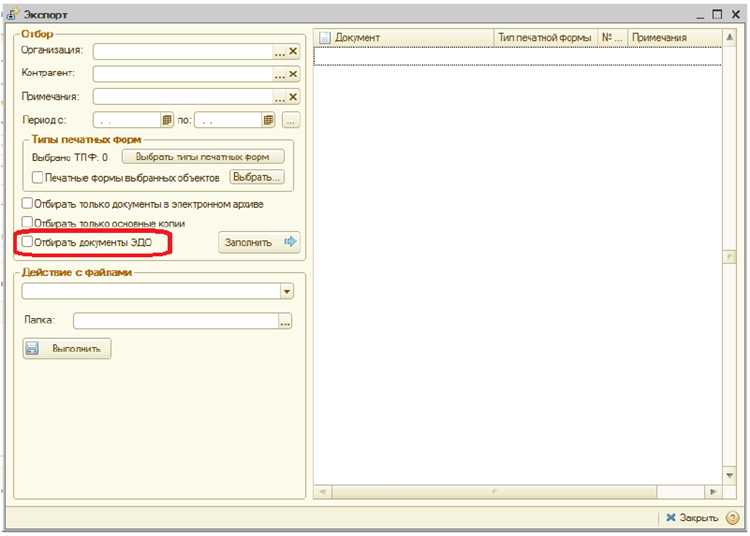Browse for folder via Папка ellipsis
This screenshot has width=750, height=536.
point(285,321)
